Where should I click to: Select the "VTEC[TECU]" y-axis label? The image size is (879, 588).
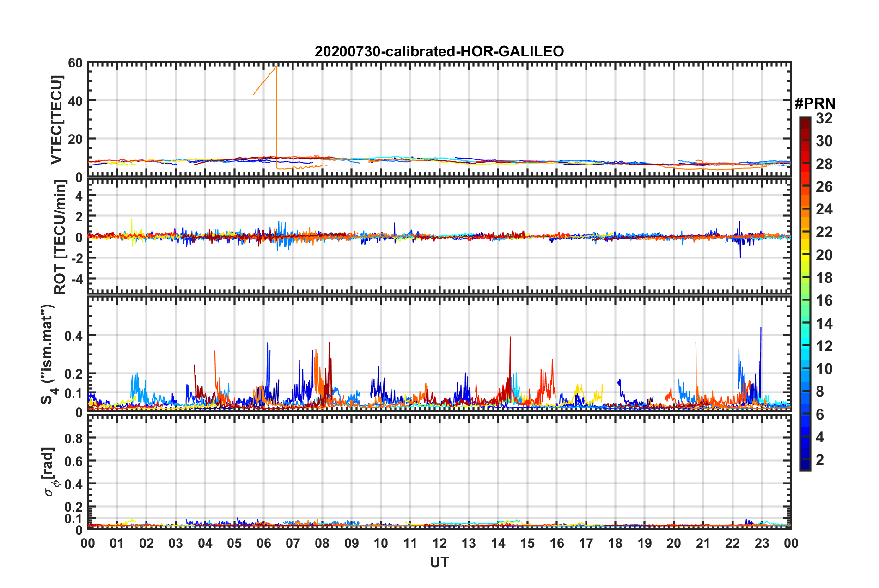56,120
